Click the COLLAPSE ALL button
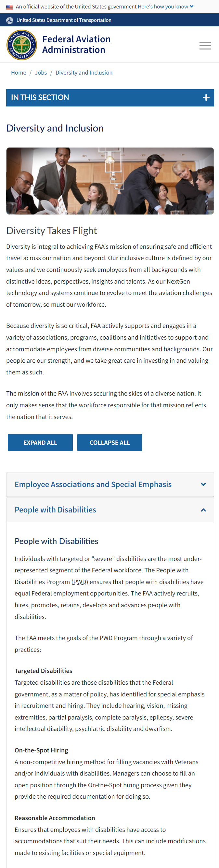This screenshot has width=219, height=868. [110, 442]
